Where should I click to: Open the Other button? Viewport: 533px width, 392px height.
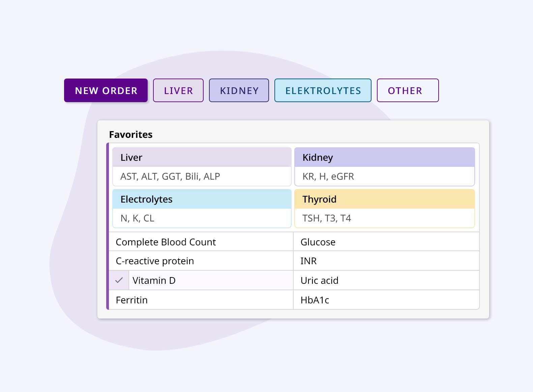pos(407,90)
